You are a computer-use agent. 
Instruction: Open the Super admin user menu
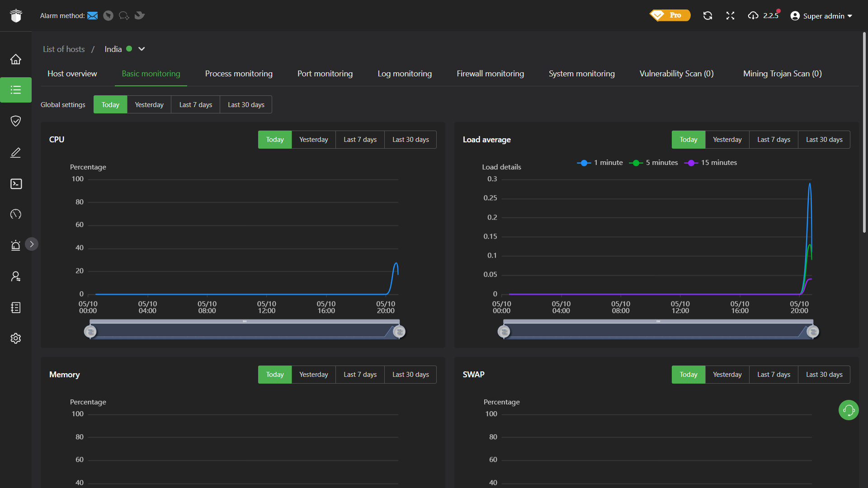click(821, 16)
